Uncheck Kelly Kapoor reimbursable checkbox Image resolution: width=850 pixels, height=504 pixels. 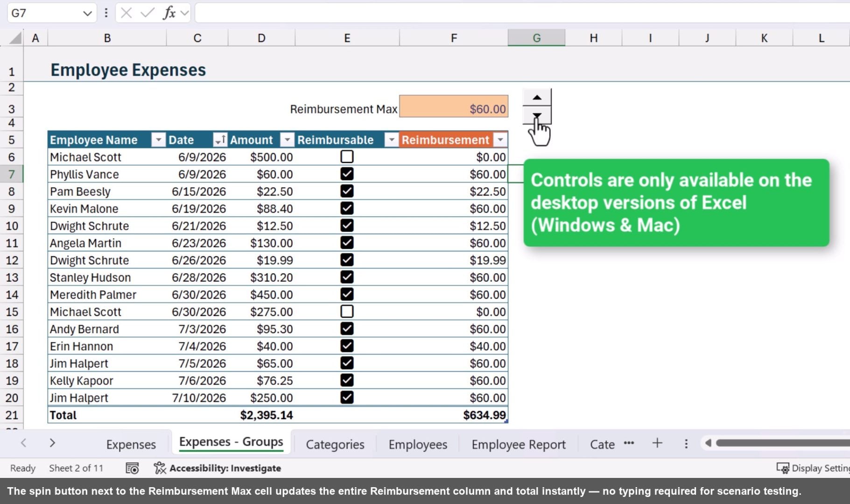347,380
